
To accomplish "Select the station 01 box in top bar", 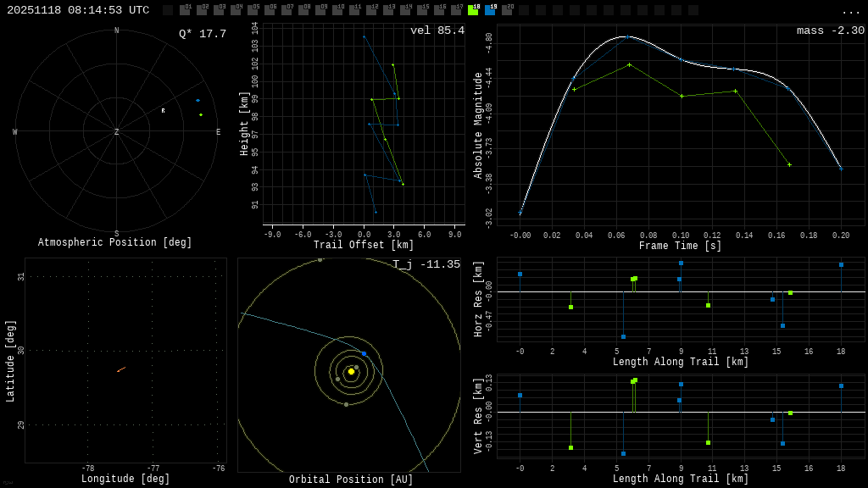I will pos(185,10).
